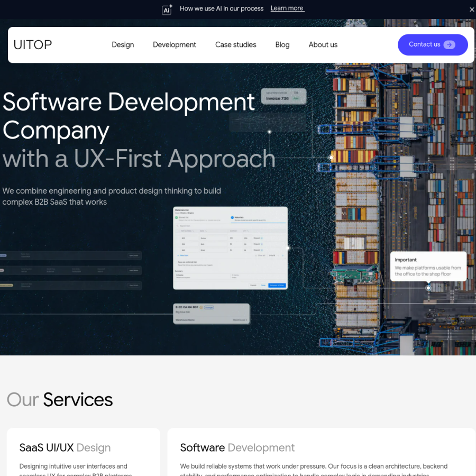This screenshot has width=476, height=476.
Task: Click the Invoice 736 card
Action: coord(283,96)
